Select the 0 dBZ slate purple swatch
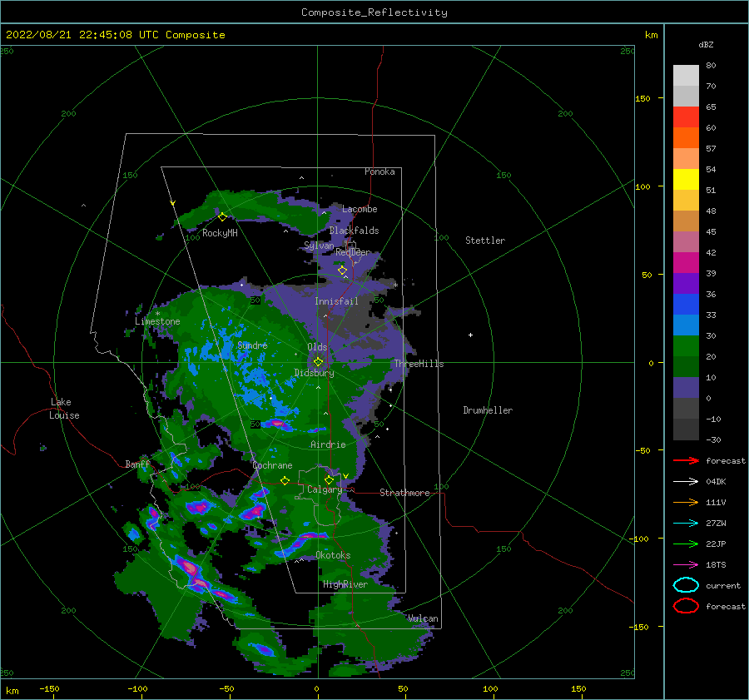Viewport: 749px width, 700px height. (x=686, y=388)
